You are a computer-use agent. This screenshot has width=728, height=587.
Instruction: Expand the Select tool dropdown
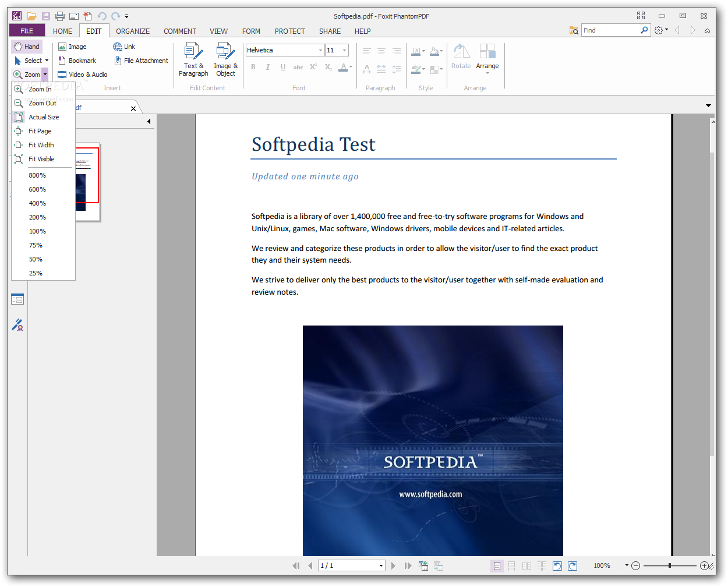[x=47, y=61]
